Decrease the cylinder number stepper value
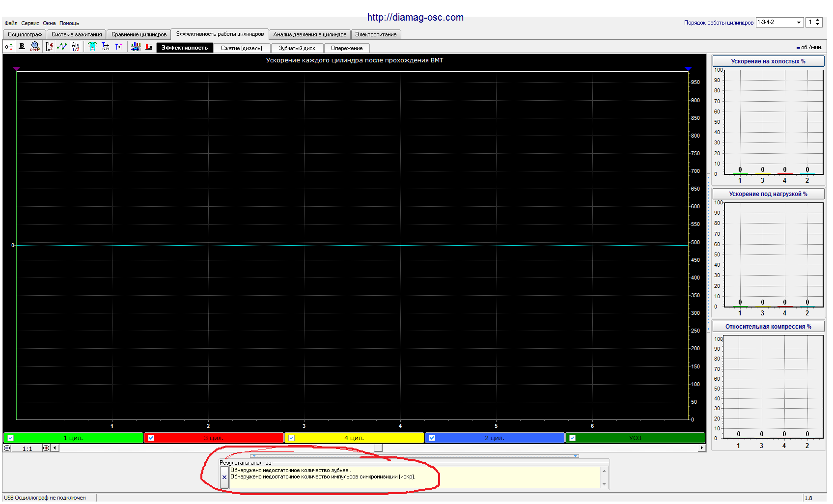The width and height of the screenshot is (833, 504). tap(818, 25)
